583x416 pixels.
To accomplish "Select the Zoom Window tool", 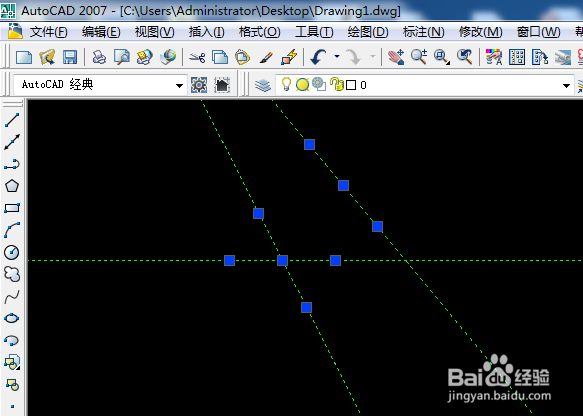I will [x=442, y=57].
